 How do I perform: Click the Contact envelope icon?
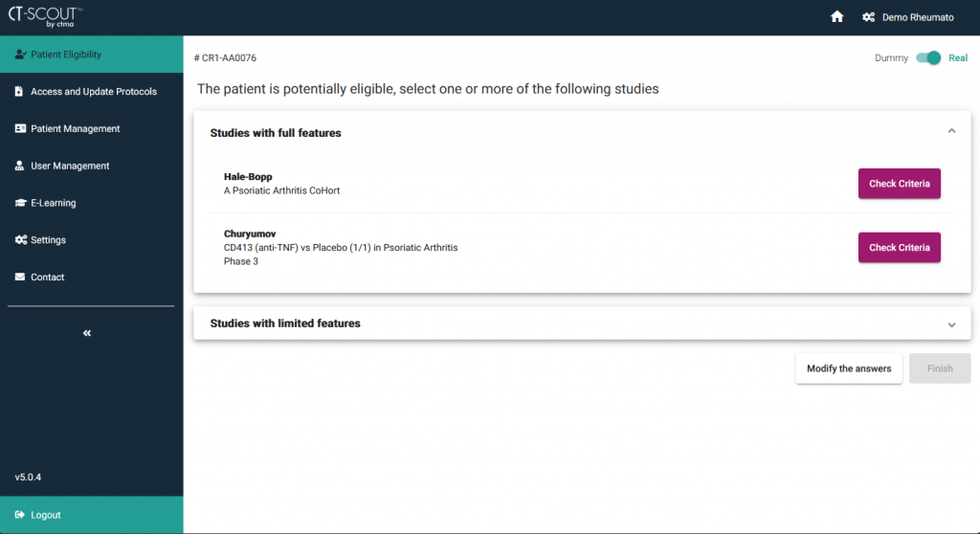20,277
